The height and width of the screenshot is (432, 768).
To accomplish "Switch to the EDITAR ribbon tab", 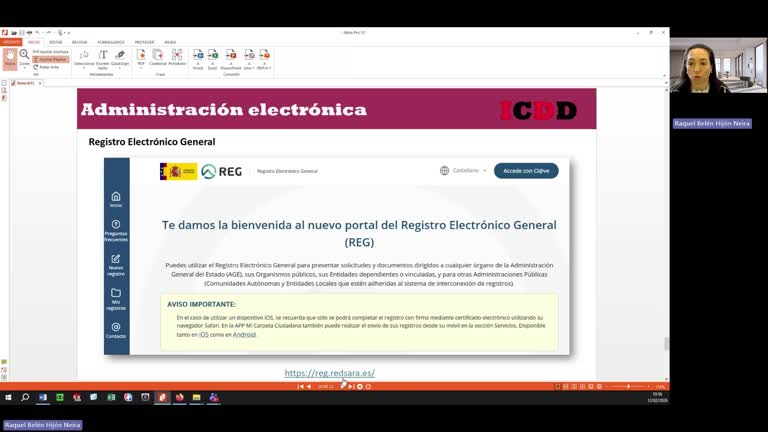I will [56, 42].
